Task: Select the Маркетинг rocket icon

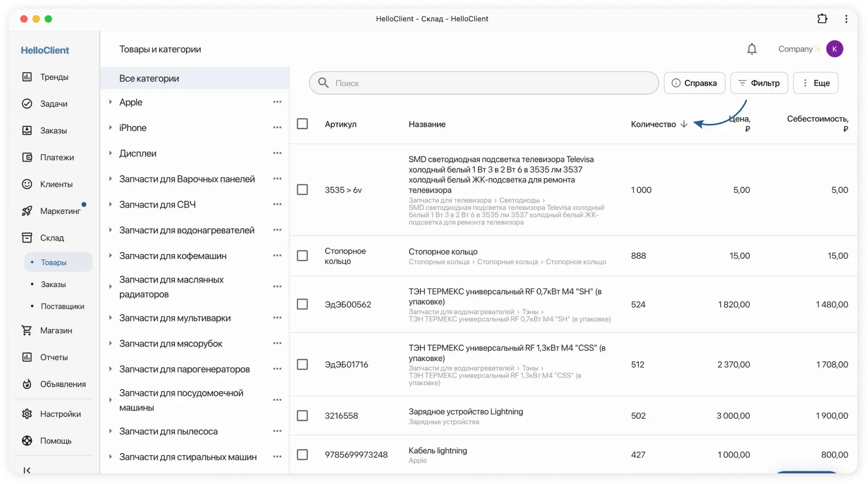Action: 27,211
